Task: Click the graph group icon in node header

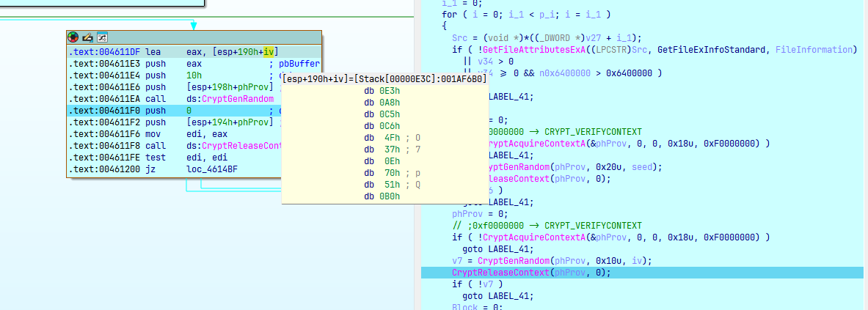Action: 102,37
